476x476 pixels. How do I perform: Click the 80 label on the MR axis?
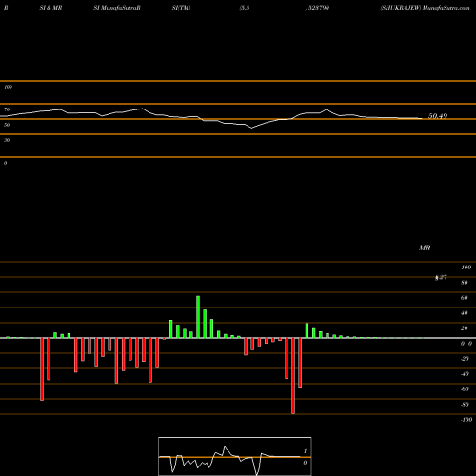tap(465, 283)
